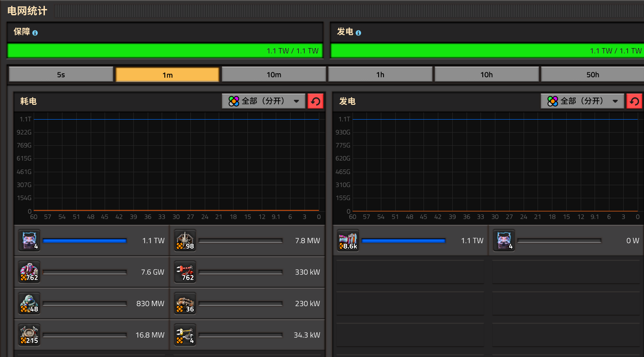Switch to the 50h time range tab

pos(592,75)
